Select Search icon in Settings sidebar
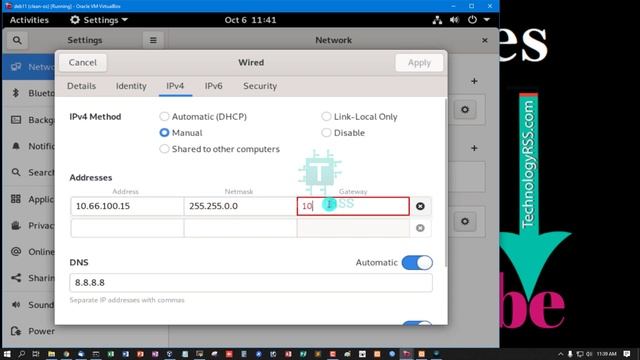This screenshot has width=640, height=360. click(x=16, y=172)
